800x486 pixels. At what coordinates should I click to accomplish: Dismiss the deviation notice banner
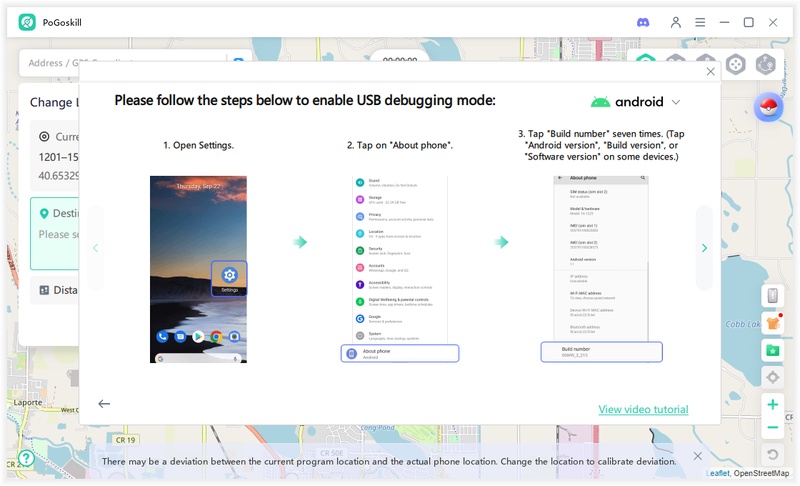coord(697,456)
